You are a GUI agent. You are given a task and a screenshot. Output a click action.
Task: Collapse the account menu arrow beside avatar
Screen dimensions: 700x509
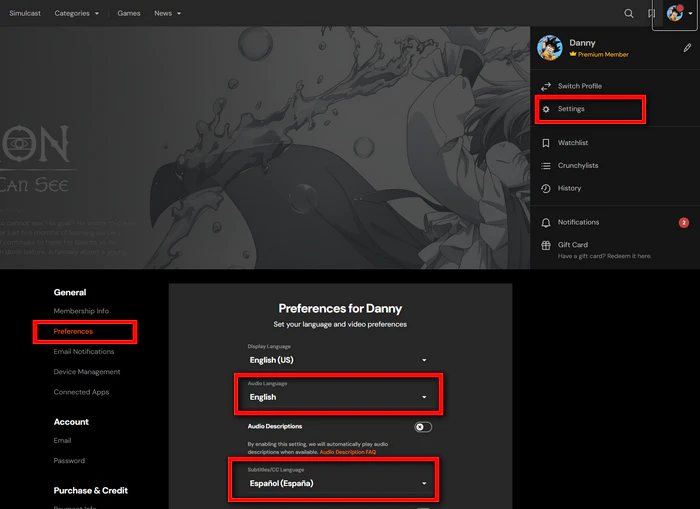click(x=690, y=14)
